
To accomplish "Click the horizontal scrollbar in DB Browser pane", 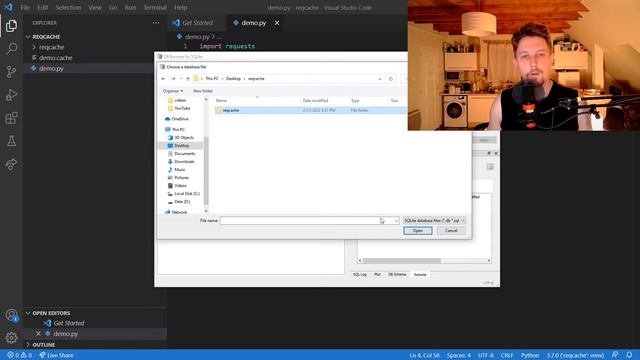I will [x=402, y=260].
